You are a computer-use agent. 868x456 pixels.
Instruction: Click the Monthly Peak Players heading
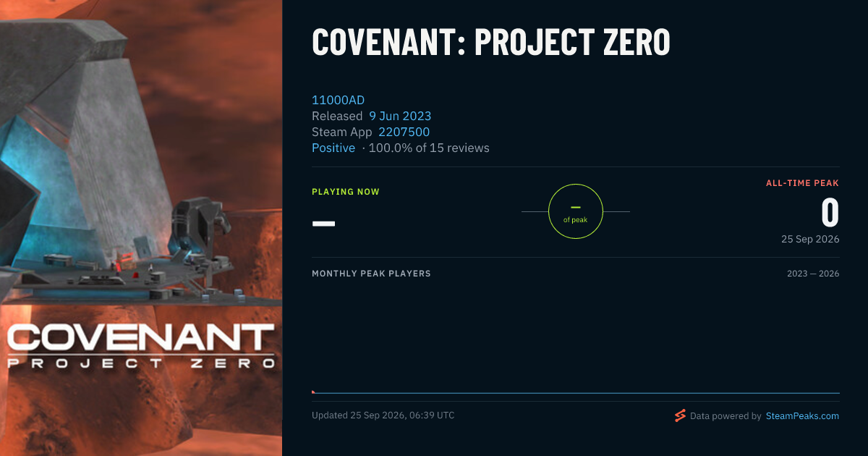point(371,274)
